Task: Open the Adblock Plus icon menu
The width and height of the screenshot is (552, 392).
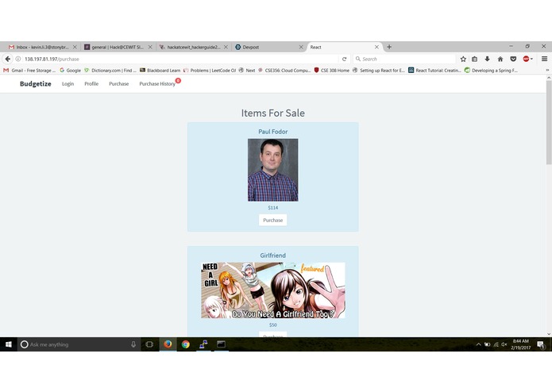Action: coord(527,59)
